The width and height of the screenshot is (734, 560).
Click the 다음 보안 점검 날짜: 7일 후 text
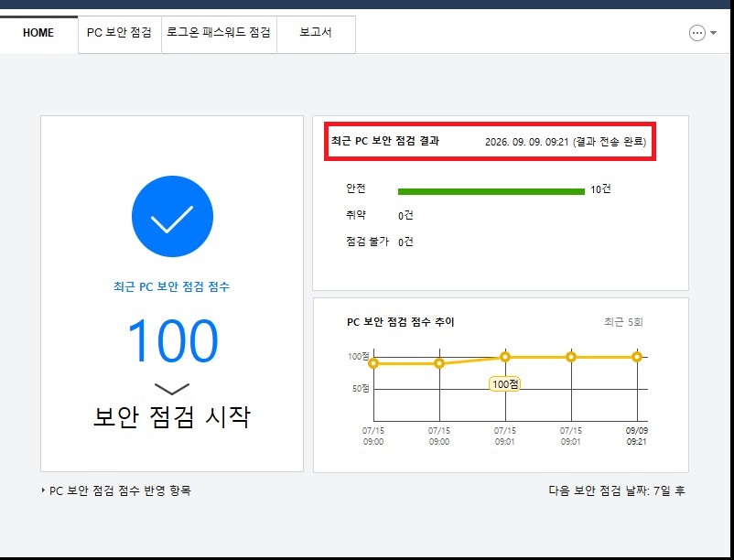pyautogui.click(x=617, y=490)
